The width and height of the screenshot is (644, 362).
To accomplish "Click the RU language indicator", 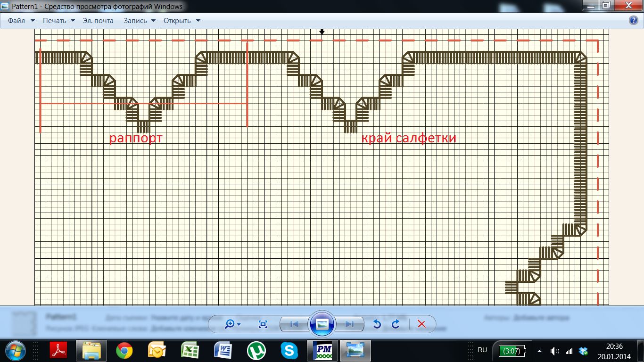I will coord(482,350).
